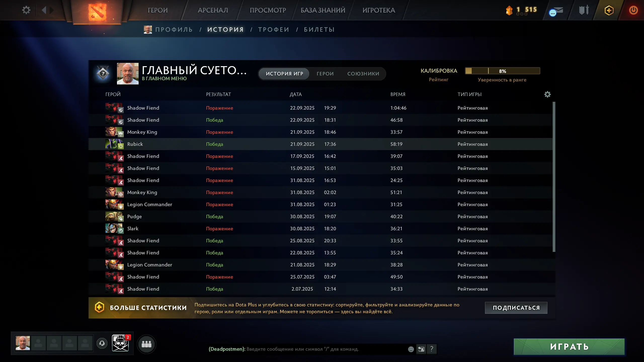The height and width of the screenshot is (362, 644).
Task: Click the calibration rank confidence bar
Action: point(502,71)
